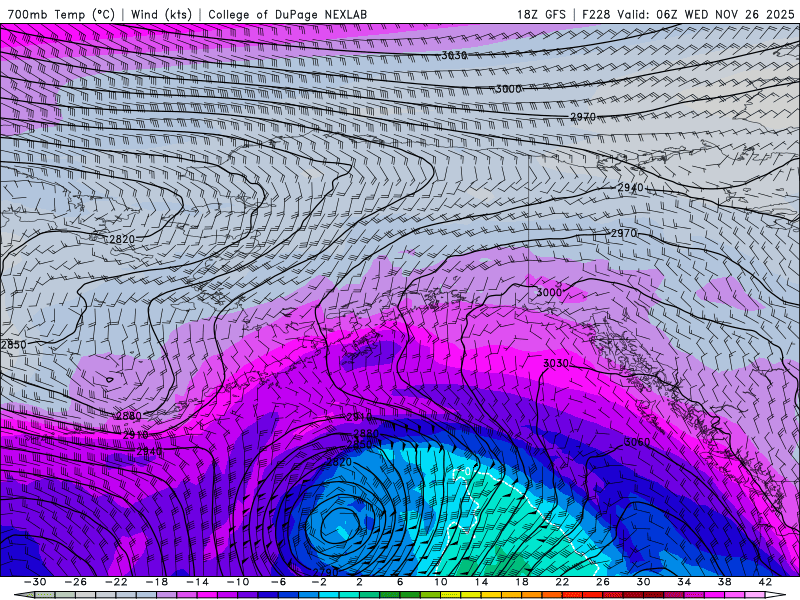Click the -18 colorbar tick label
The height and width of the screenshot is (600, 800).
click(x=157, y=582)
